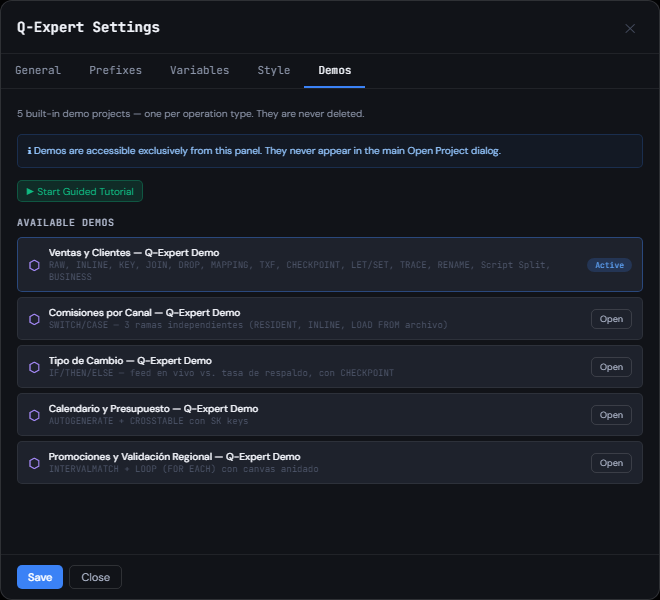Select the Demos tab
660x600 pixels.
click(335, 70)
